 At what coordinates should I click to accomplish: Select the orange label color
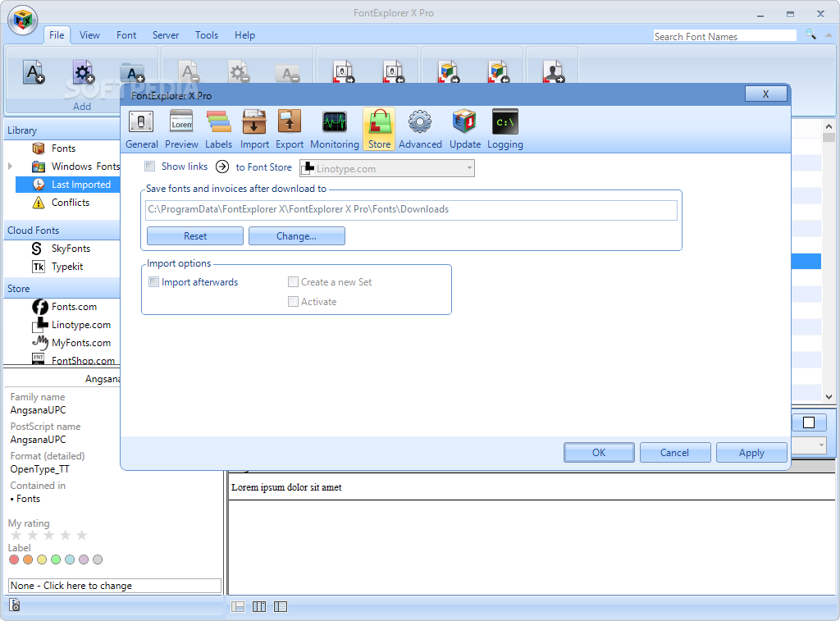pyautogui.click(x=28, y=559)
